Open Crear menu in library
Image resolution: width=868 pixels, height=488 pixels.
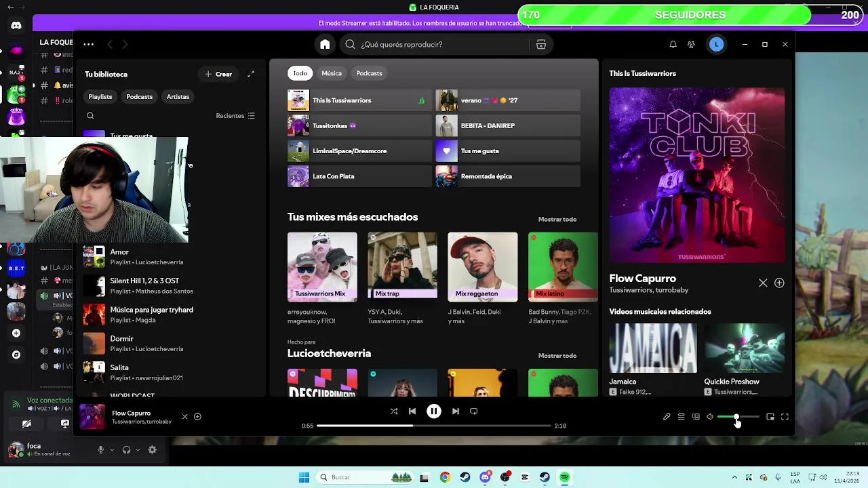pyautogui.click(x=218, y=74)
